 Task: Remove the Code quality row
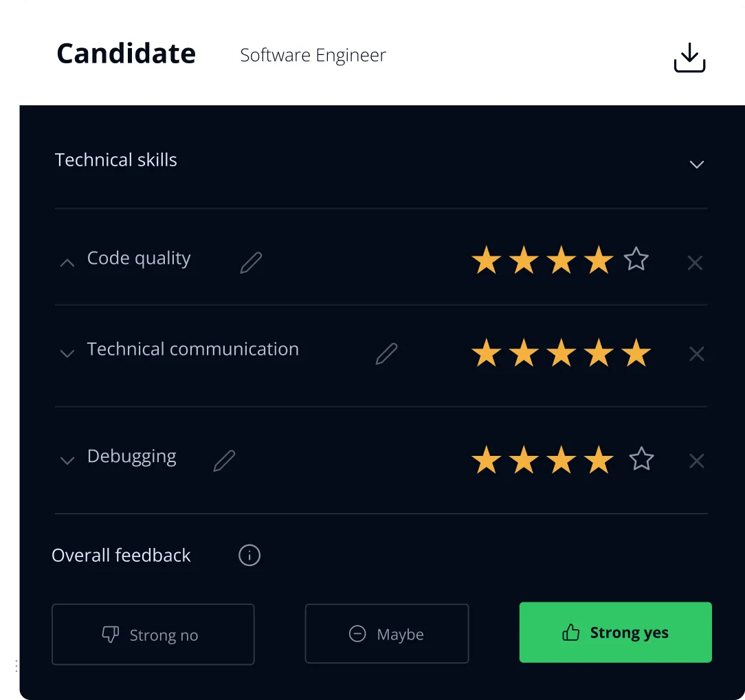[x=695, y=263]
